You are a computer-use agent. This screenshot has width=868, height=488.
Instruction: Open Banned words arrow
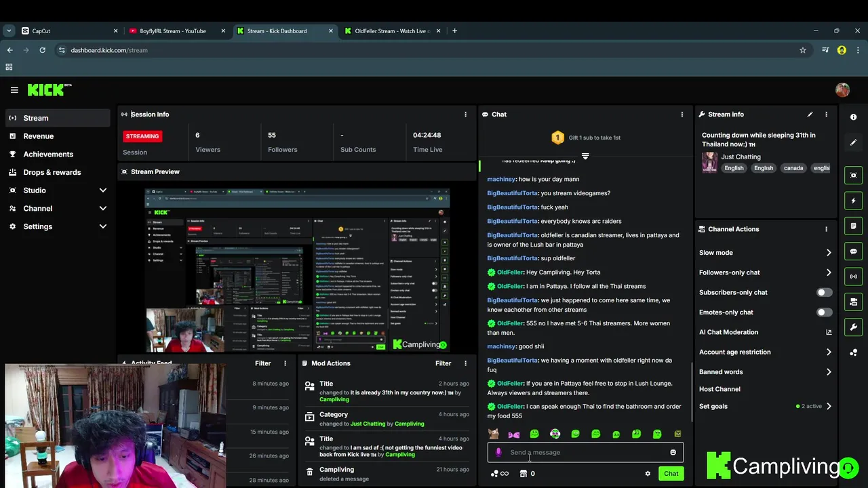pyautogui.click(x=829, y=372)
